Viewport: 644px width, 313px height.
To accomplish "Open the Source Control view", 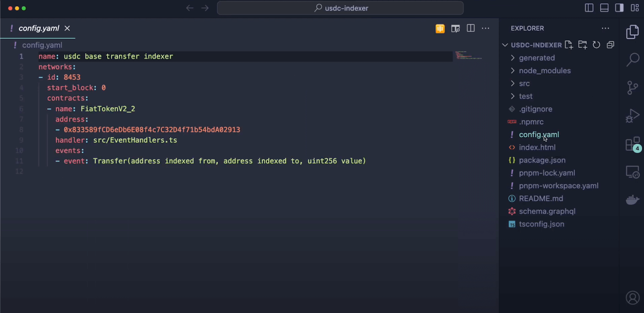I will tap(632, 87).
